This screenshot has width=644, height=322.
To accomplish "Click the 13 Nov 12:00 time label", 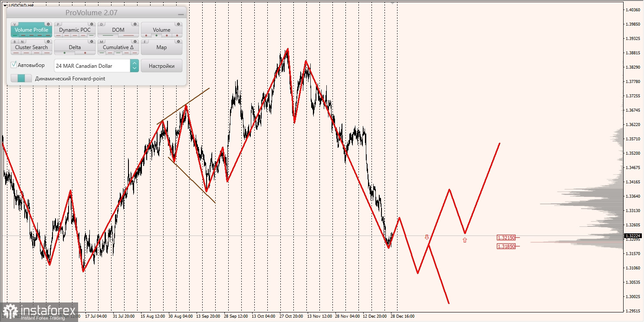I will (x=320, y=316).
